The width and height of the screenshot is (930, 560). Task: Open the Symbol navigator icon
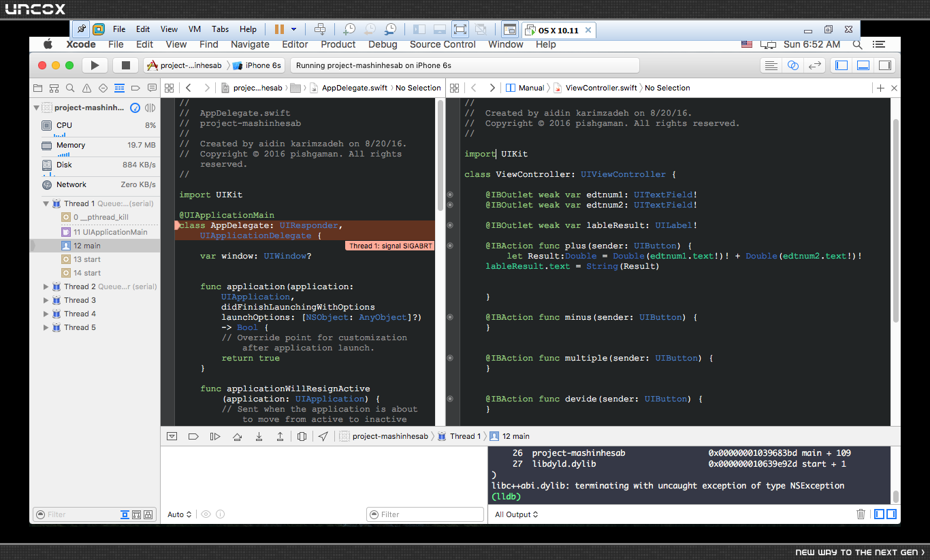click(x=54, y=88)
